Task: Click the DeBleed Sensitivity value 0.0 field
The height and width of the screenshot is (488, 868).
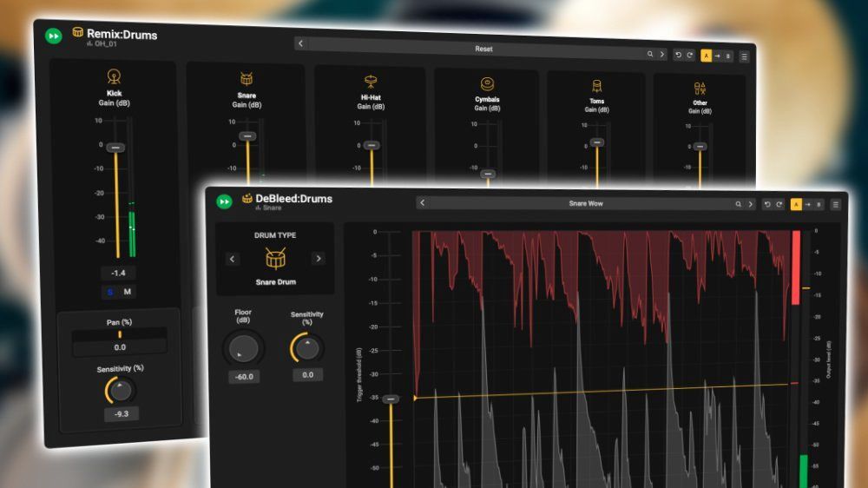Action: [x=308, y=375]
